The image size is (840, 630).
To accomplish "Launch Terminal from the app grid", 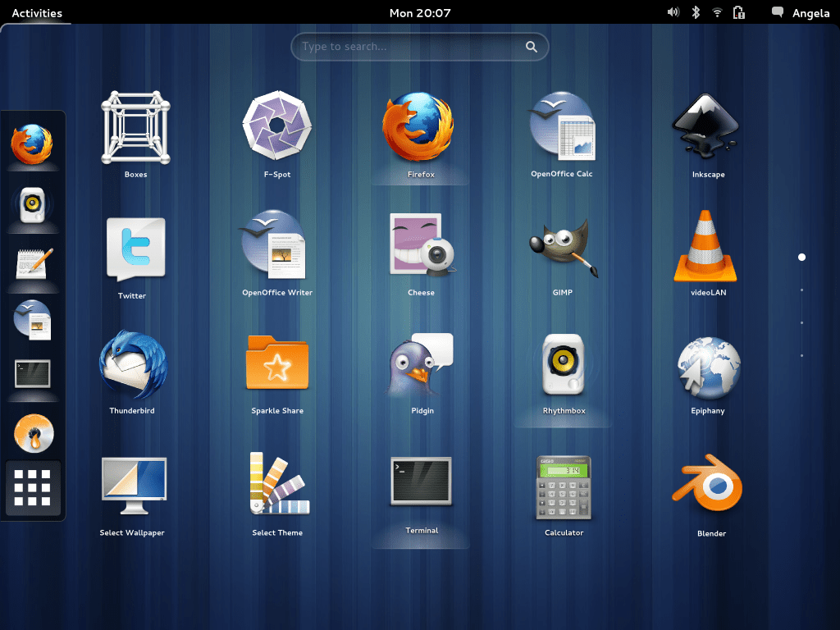I will point(421,481).
